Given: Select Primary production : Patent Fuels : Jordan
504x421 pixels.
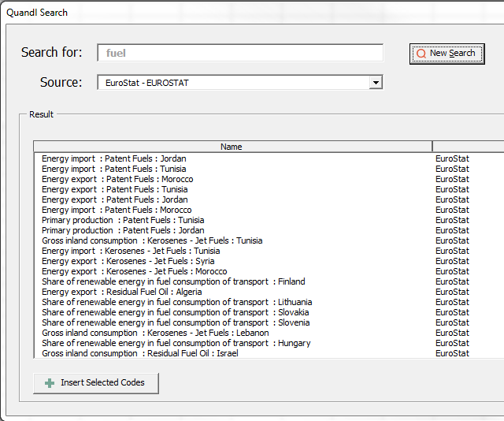Looking at the screenshot, I should [x=123, y=231].
